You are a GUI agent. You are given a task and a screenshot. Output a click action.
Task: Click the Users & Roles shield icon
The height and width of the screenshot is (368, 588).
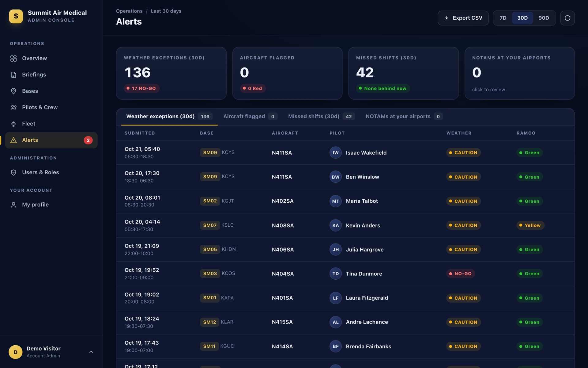click(x=13, y=172)
